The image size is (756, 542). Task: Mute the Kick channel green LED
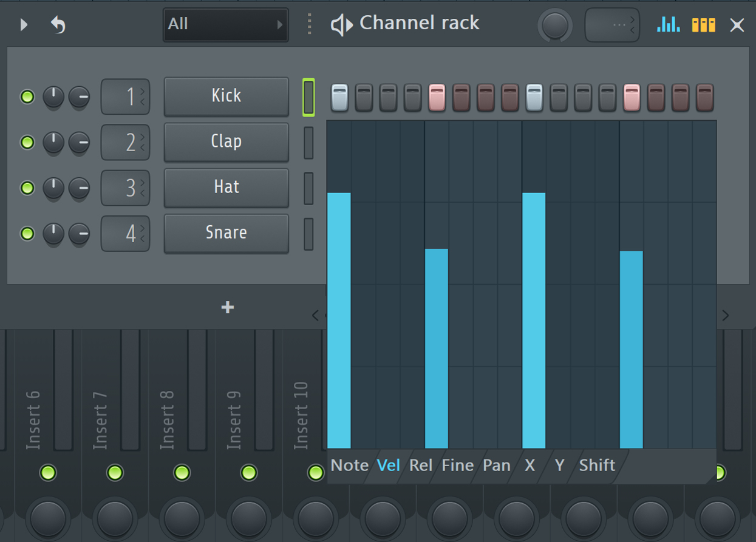click(x=27, y=97)
